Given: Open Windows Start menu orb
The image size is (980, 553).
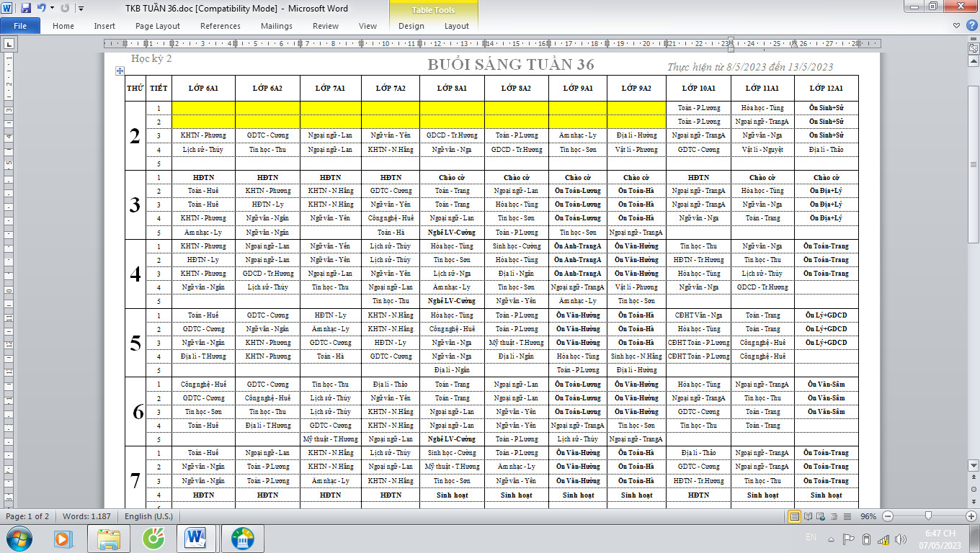Looking at the screenshot, I should [19, 538].
